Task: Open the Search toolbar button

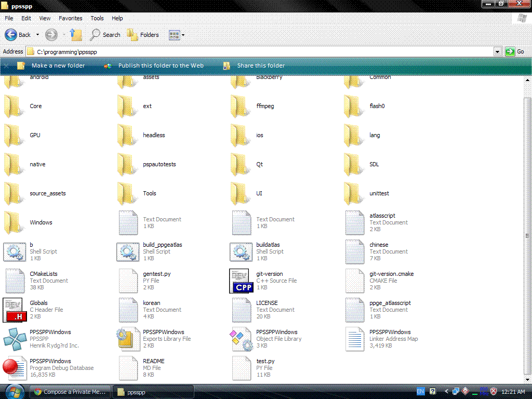Action: 105,35
